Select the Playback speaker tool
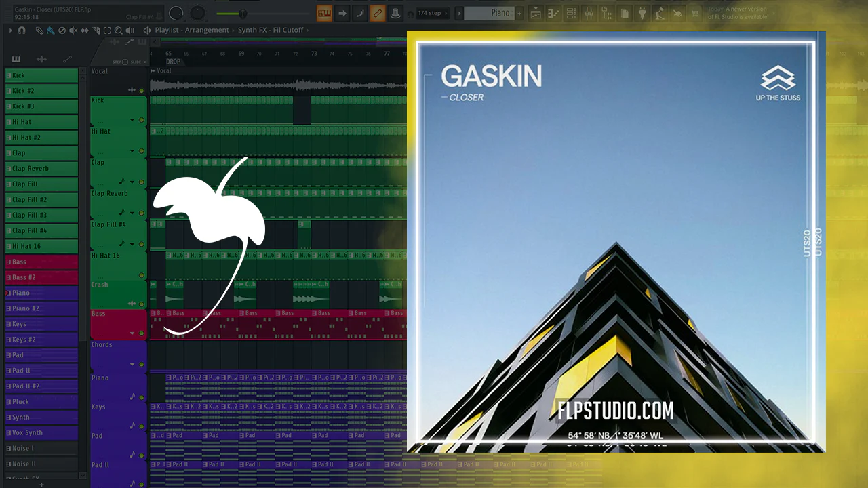Image resolution: width=868 pixels, height=488 pixels. (130, 30)
